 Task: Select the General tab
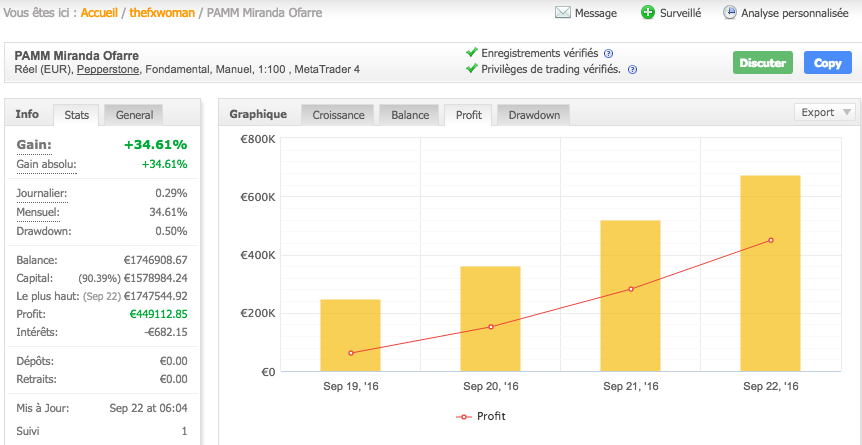pos(134,115)
